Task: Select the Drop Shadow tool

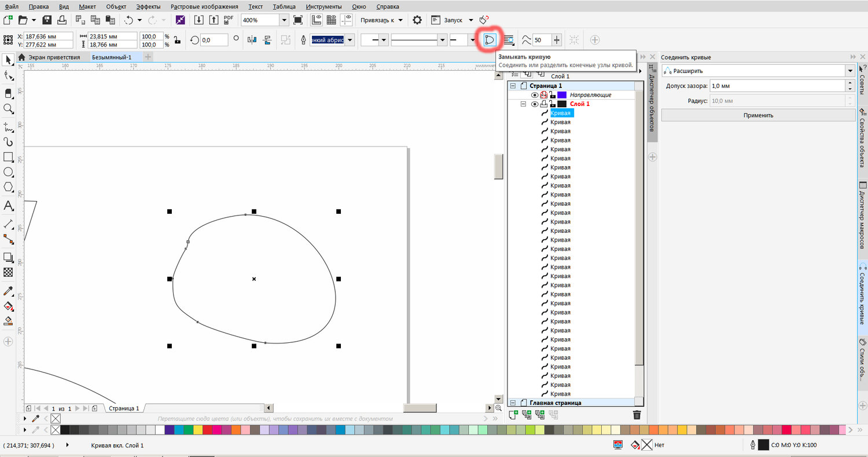Action: [8, 257]
